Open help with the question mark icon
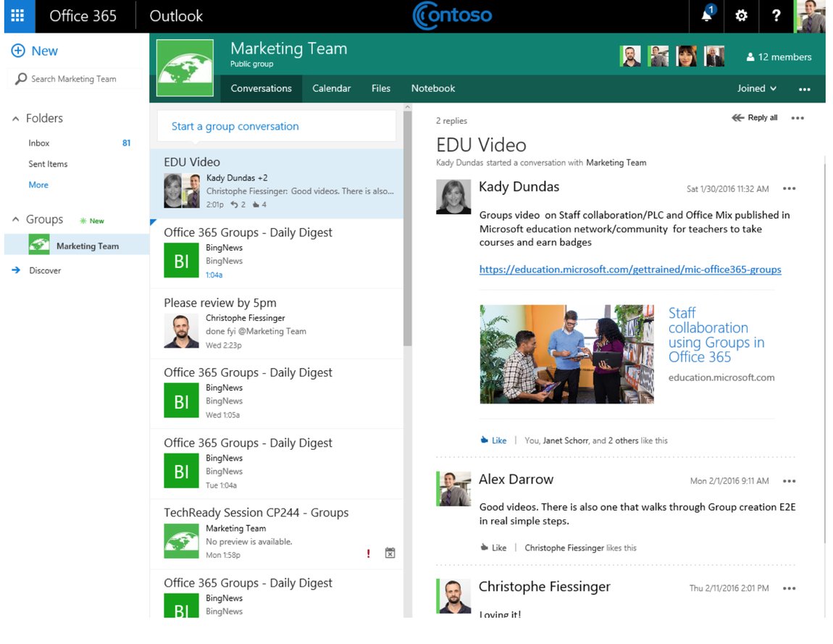This screenshot has height=644, width=833. (x=776, y=16)
